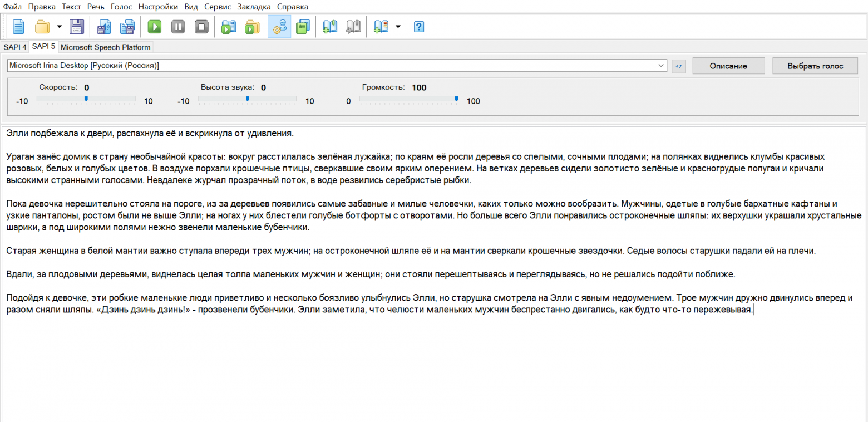The width and height of the screenshot is (868, 422).
Task: Click the Описание button
Action: pos(728,66)
